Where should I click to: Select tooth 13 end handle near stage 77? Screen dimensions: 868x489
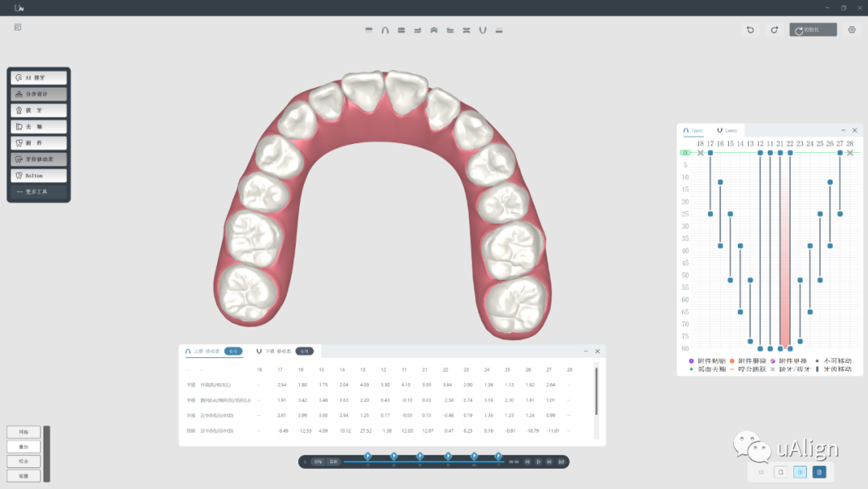750,341
